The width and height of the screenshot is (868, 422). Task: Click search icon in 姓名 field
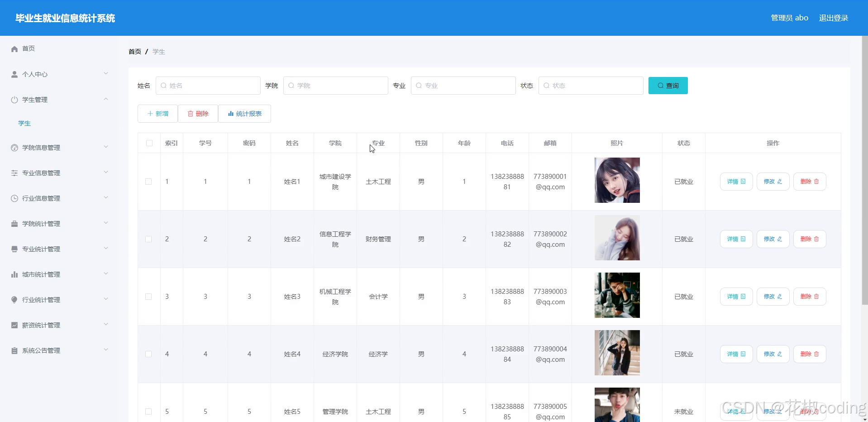(x=163, y=86)
